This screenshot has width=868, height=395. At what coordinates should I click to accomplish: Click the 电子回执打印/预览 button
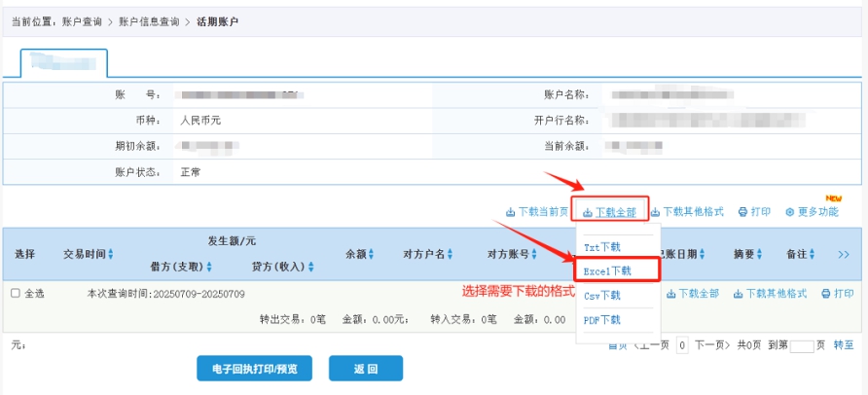(x=255, y=369)
